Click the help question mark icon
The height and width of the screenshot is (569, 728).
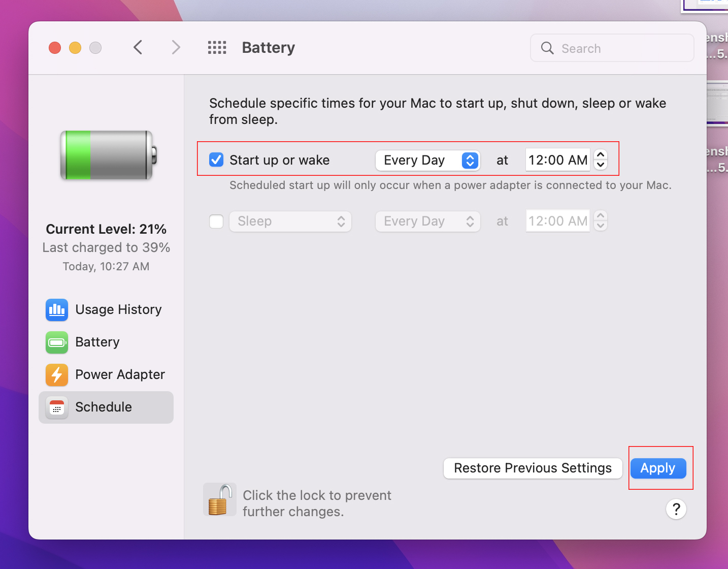[x=676, y=509]
